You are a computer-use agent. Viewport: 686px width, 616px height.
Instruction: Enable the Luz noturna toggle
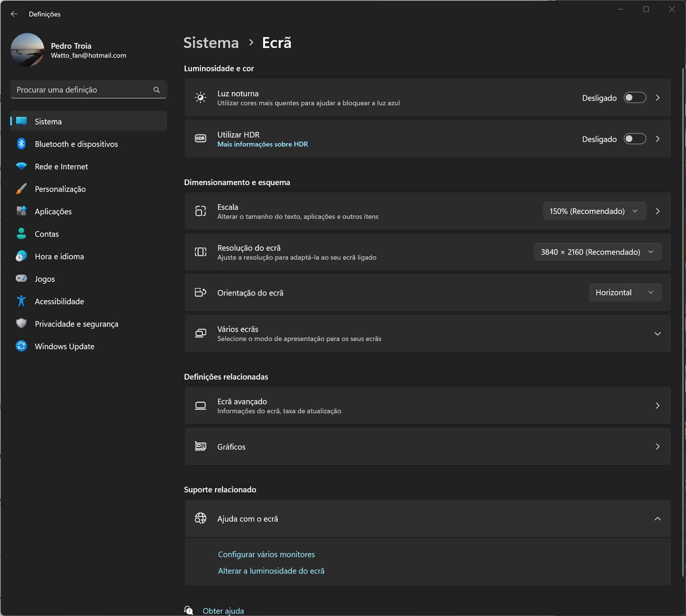point(634,98)
